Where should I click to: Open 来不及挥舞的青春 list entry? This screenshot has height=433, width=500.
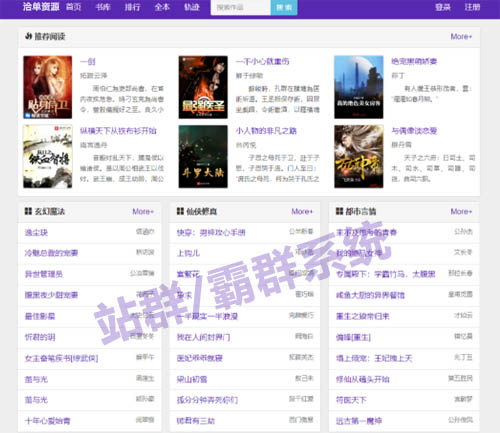[366, 232]
